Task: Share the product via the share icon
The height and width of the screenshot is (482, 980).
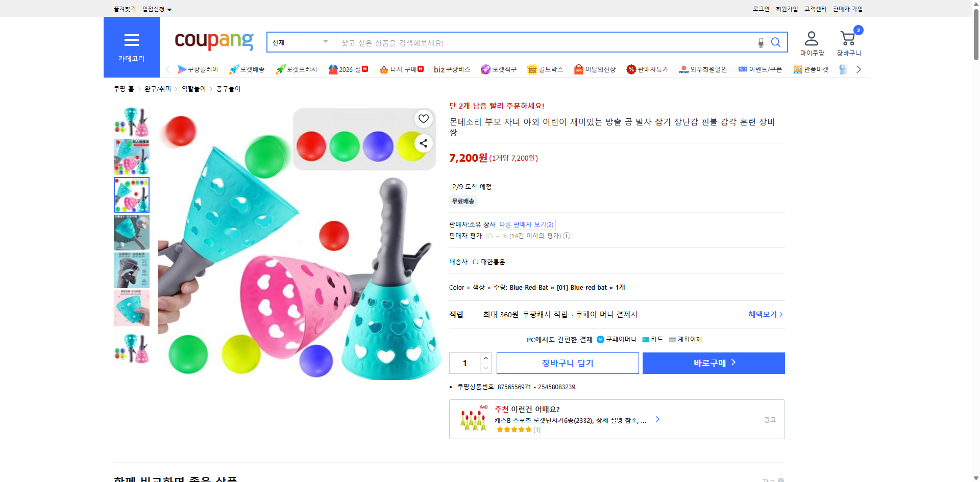Action: tap(423, 143)
